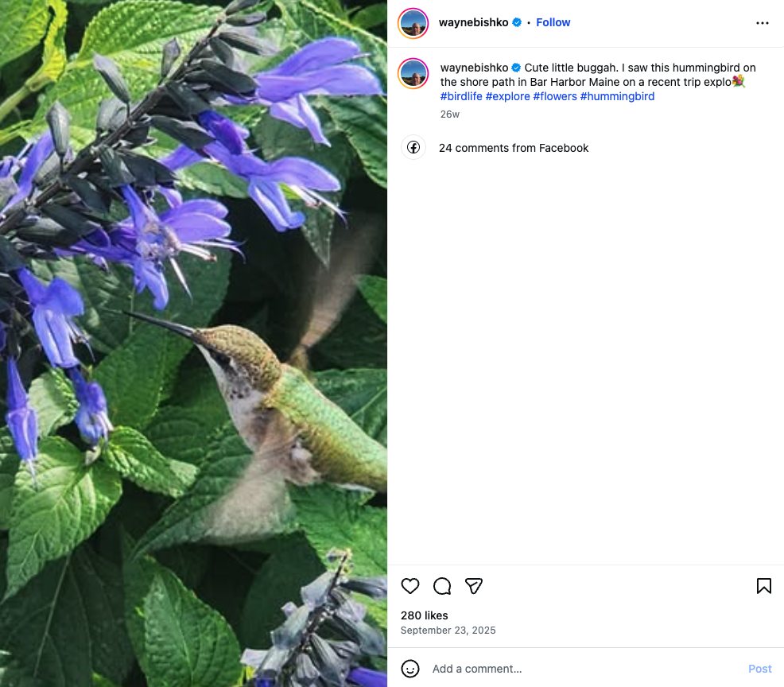Open the #birdlife hashtag
This screenshot has width=784, height=687.
coord(461,96)
